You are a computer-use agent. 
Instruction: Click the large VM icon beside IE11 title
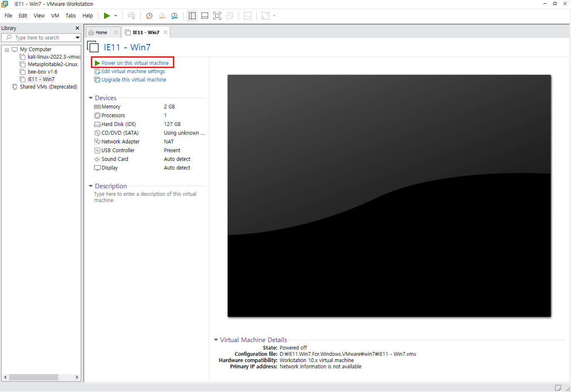pos(93,47)
